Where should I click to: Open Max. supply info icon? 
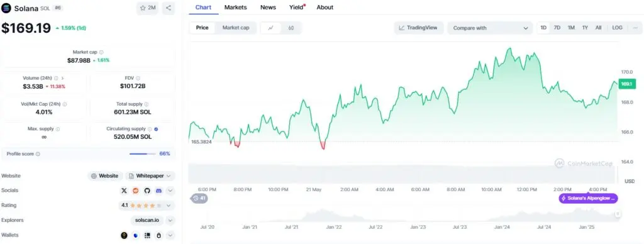57,129
